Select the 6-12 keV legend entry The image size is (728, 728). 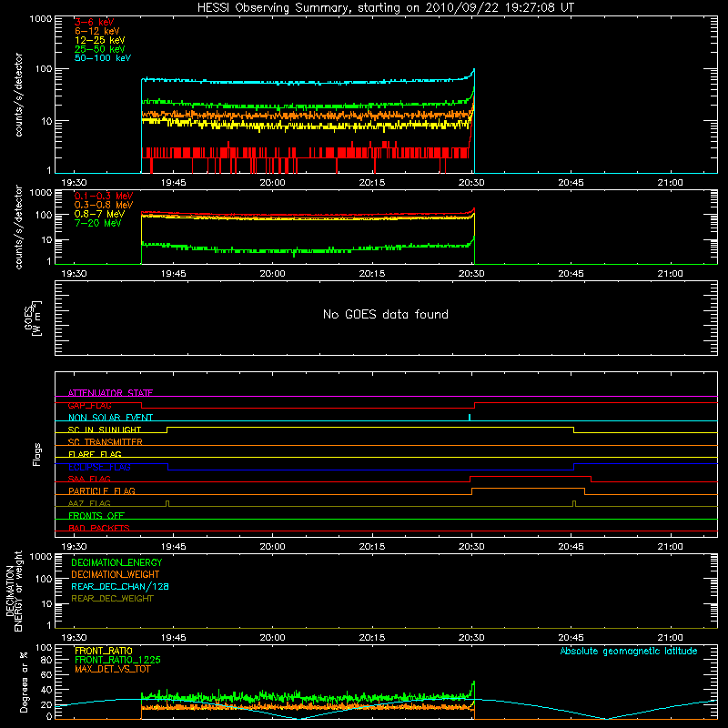click(x=97, y=31)
